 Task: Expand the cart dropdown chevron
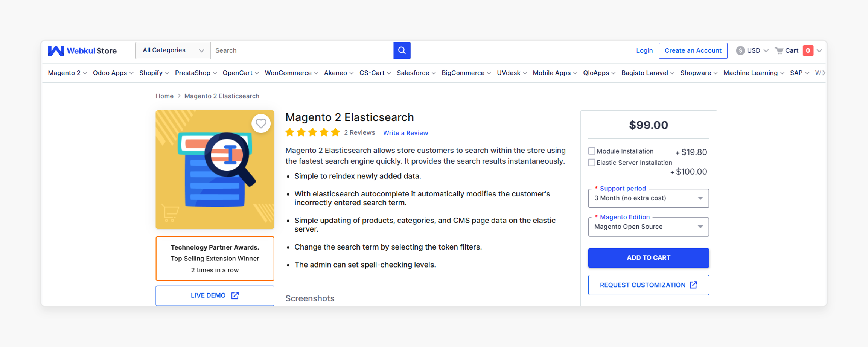[x=819, y=50]
